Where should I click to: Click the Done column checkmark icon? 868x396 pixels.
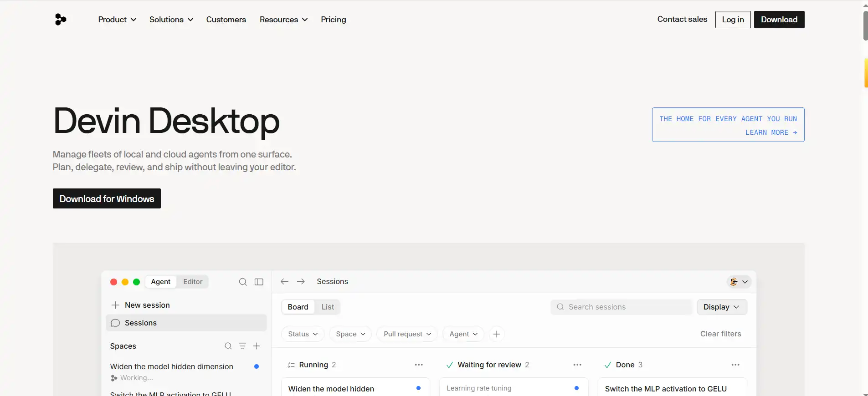[608, 365]
